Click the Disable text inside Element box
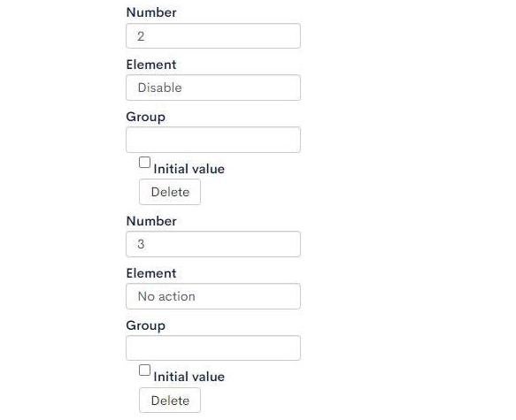Image resolution: width=516 pixels, height=420 pixels. click(160, 88)
